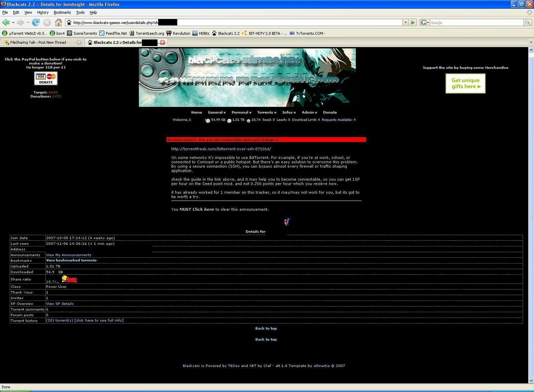
Task: Expand the Personal site menu
Action: point(241,113)
